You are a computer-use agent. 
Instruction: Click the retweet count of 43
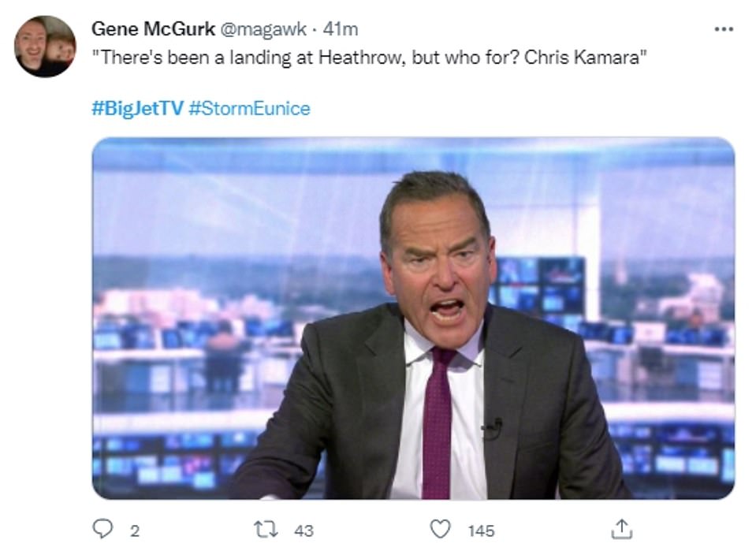(x=304, y=531)
